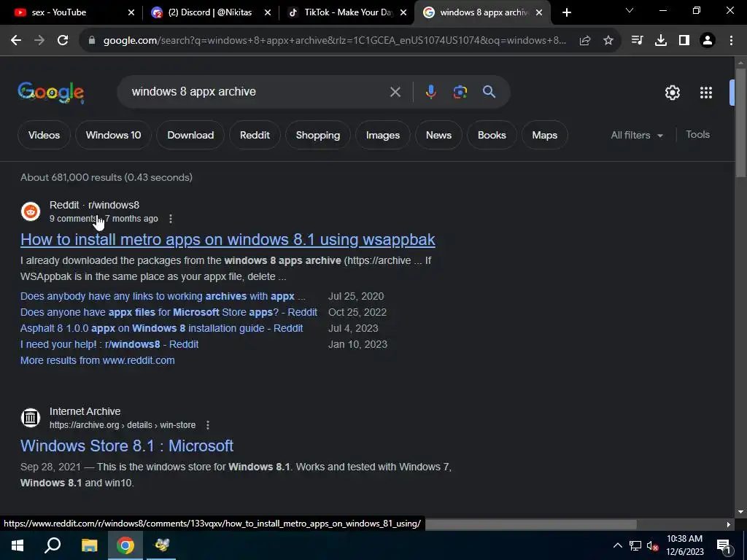Start voice search with microphone icon
Image resolution: width=747 pixels, height=560 pixels.
tap(430, 92)
